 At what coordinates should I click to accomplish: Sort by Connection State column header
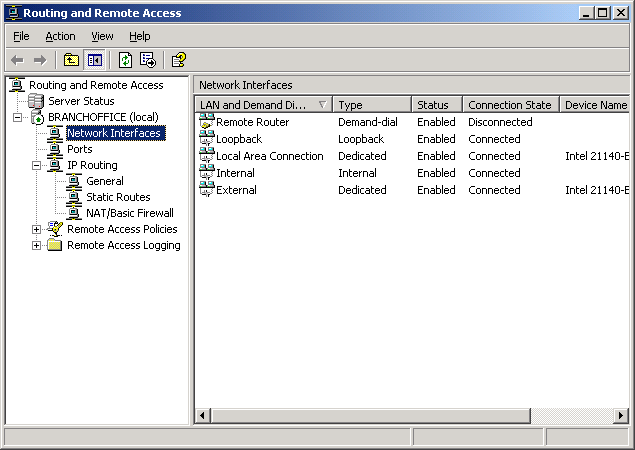(511, 105)
